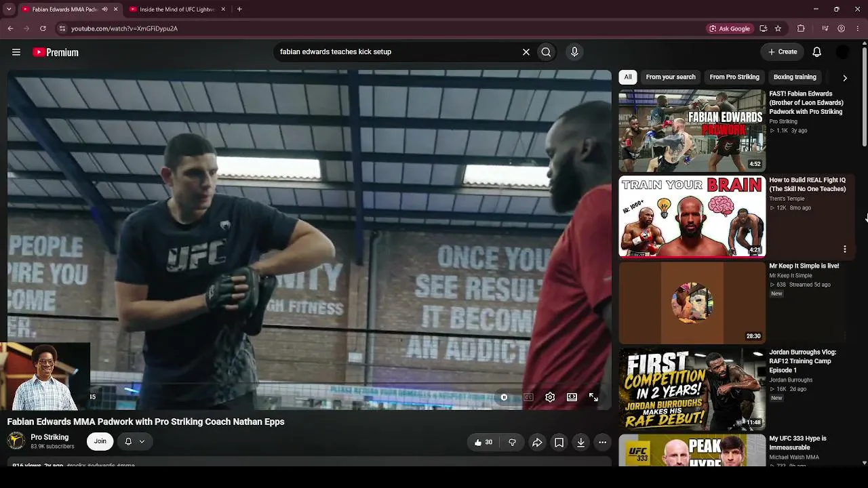868x488 pixels.
Task: Open options for the Fight IQ video
Action: click(845, 249)
